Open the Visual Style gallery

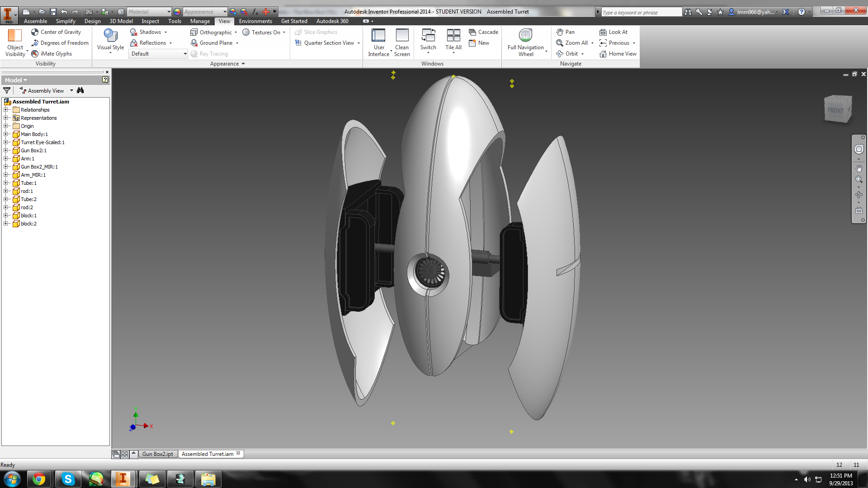coord(110,42)
